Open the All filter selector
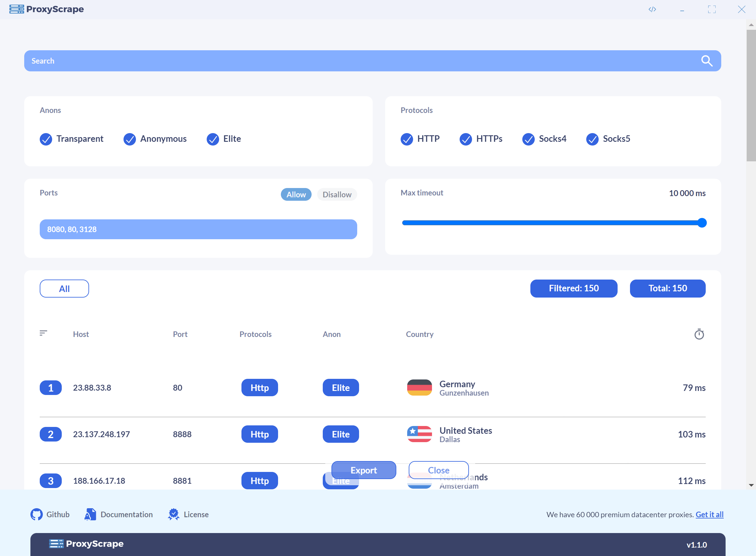This screenshot has height=556, width=756. 64,288
